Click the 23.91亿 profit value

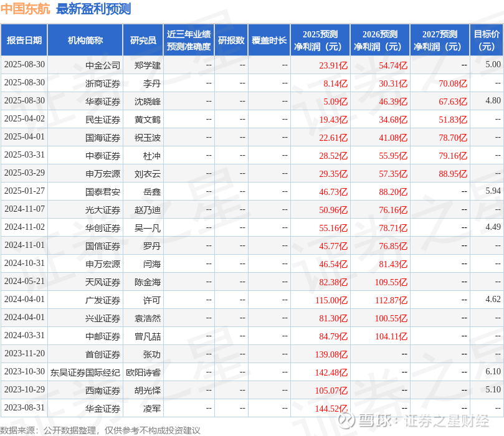333,65
